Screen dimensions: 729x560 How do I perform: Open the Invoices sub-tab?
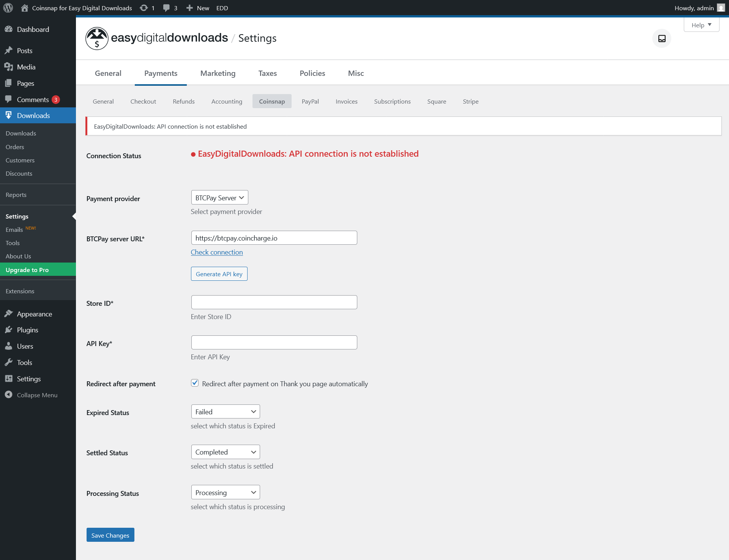[x=347, y=101]
